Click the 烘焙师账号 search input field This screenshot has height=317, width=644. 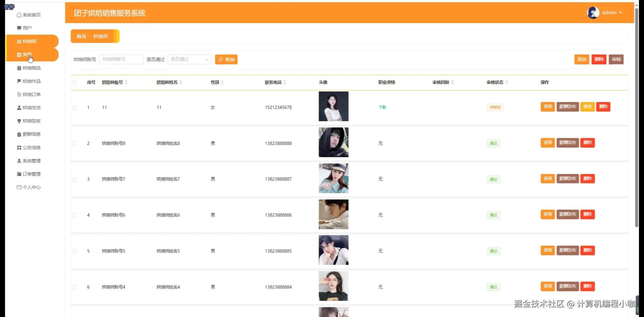click(x=121, y=60)
